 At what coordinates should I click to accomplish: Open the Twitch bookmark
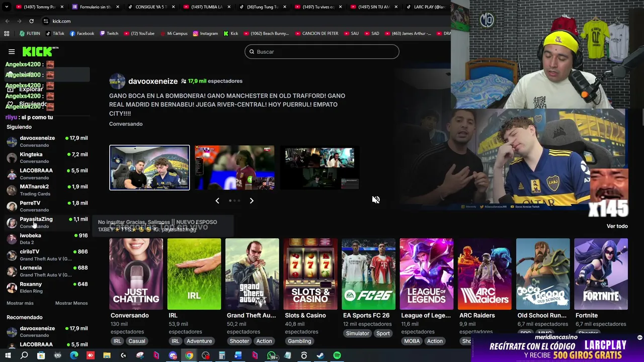pos(109,34)
